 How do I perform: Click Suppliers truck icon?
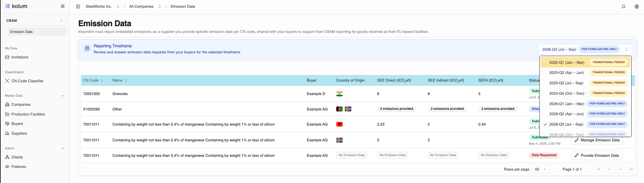(x=7, y=133)
